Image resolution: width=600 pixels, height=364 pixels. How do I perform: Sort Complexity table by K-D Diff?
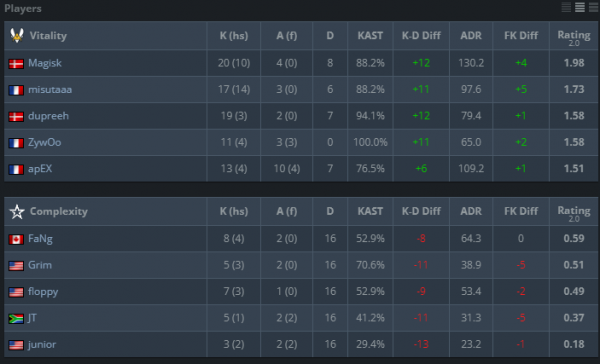pos(421,211)
